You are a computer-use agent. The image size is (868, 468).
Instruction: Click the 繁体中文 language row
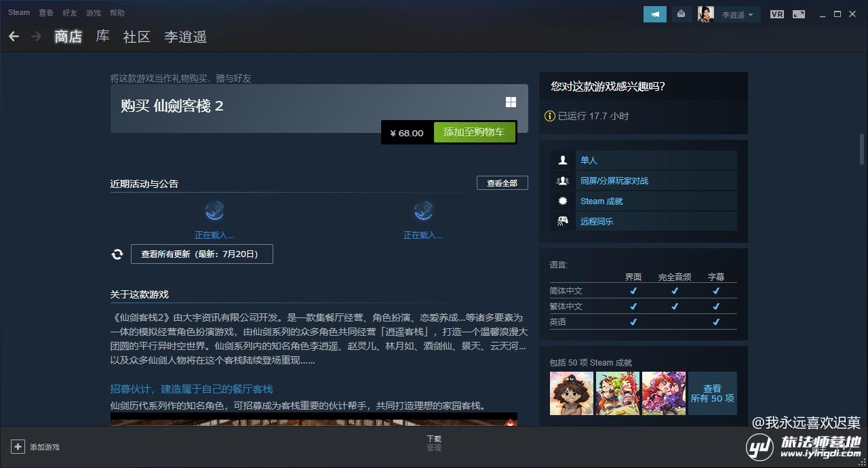pos(643,306)
